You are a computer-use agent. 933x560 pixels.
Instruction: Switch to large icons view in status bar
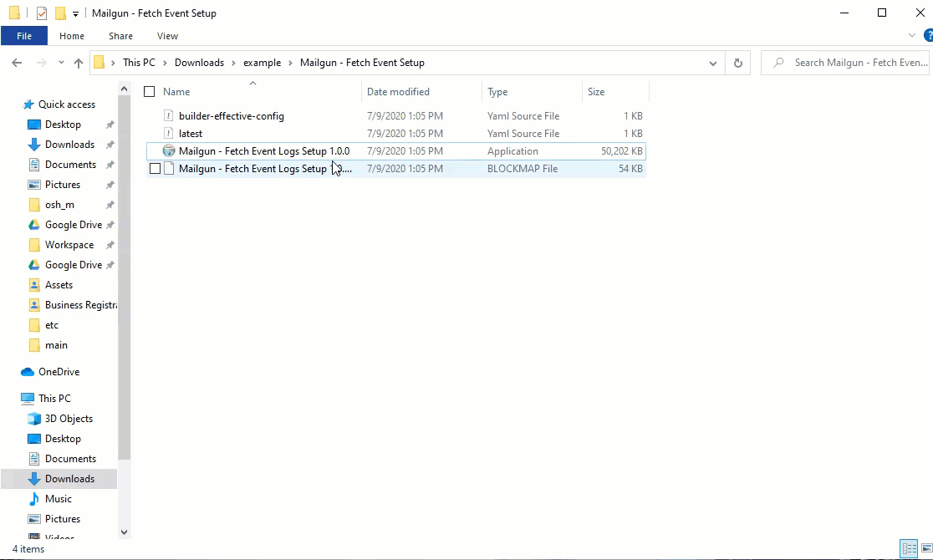click(x=925, y=549)
